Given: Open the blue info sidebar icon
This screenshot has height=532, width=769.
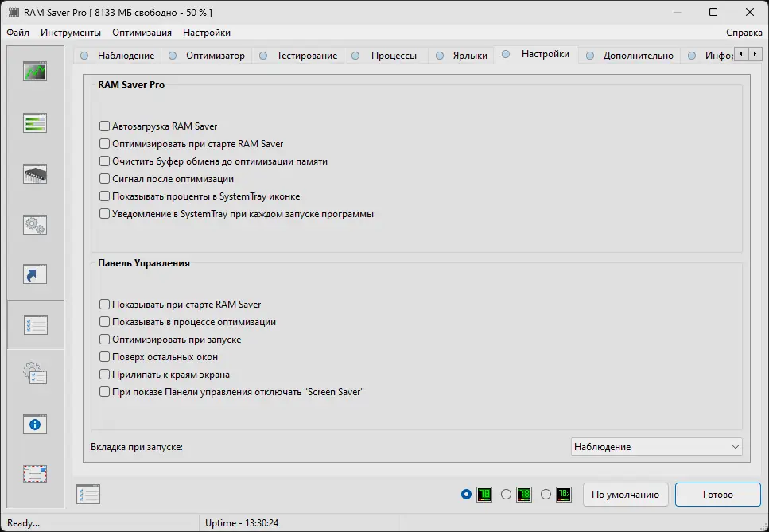Looking at the screenshot, I should pyautogui.click(x=35, y=424).
